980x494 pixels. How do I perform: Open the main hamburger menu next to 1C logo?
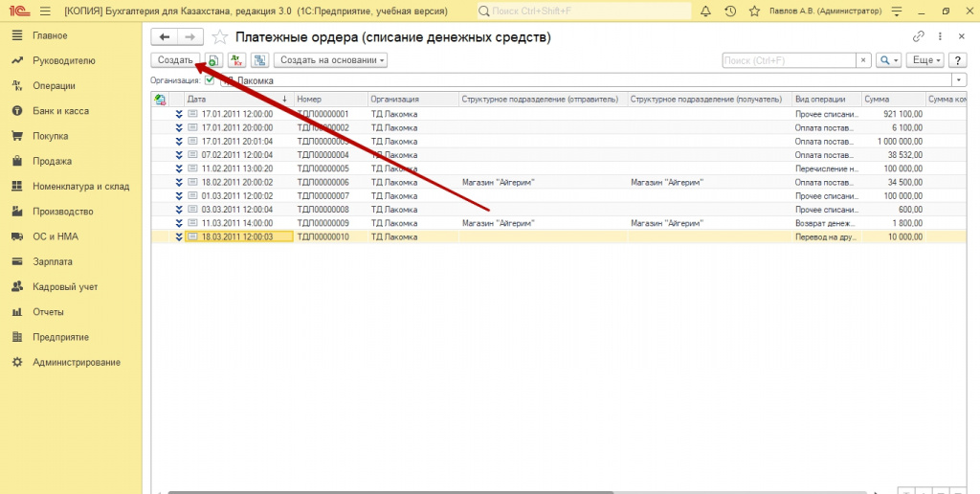coord(44,11)
